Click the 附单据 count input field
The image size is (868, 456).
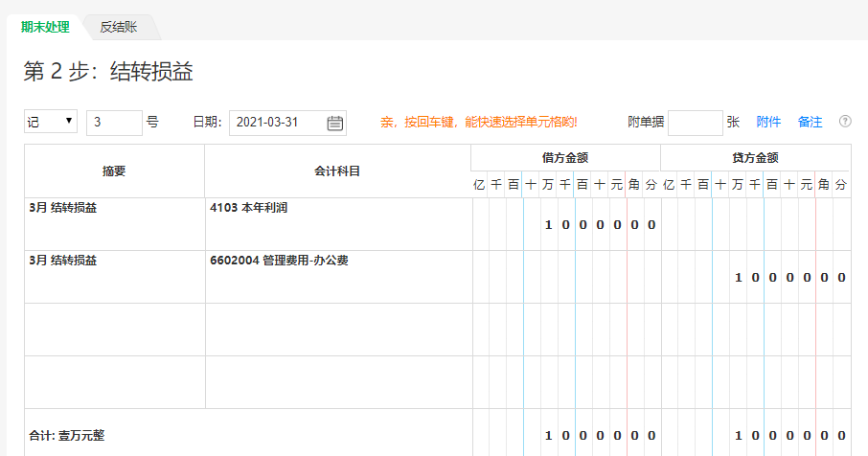pos(695,123)
